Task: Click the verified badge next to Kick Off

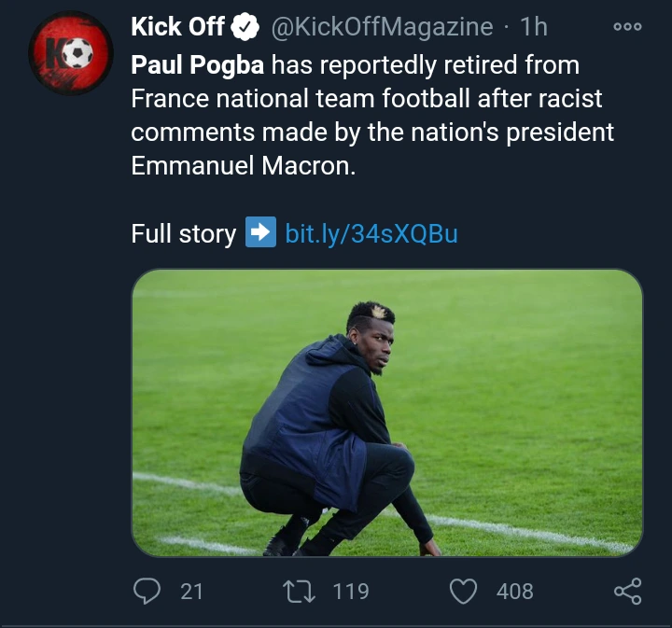Action: pyautogui.click(x=245, y=28)
